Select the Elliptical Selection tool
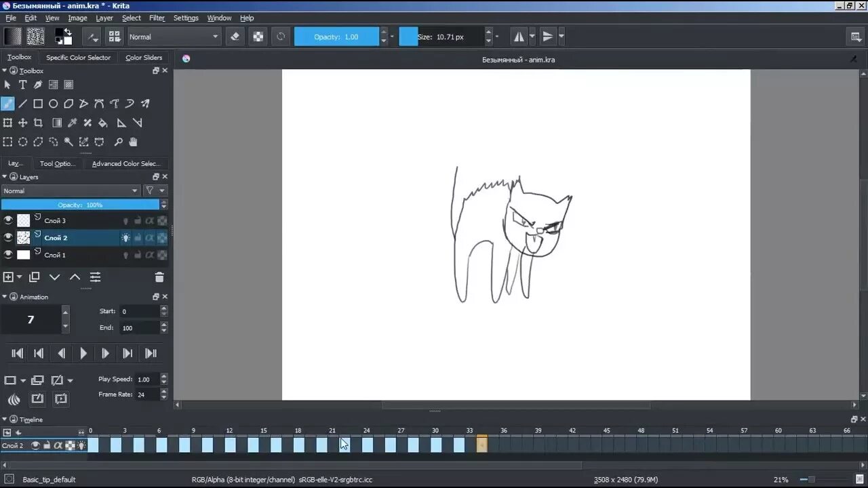This screenshot has width=868, height=488. tap(23, 142)
